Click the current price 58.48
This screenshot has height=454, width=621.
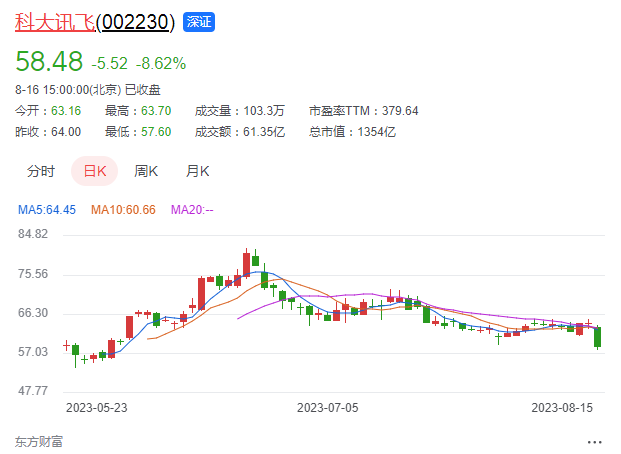[49, 61]
